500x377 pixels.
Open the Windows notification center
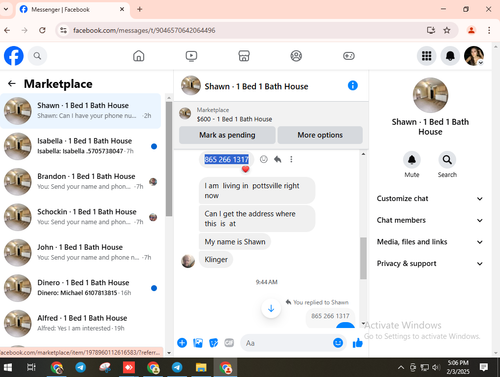[483, 367]
